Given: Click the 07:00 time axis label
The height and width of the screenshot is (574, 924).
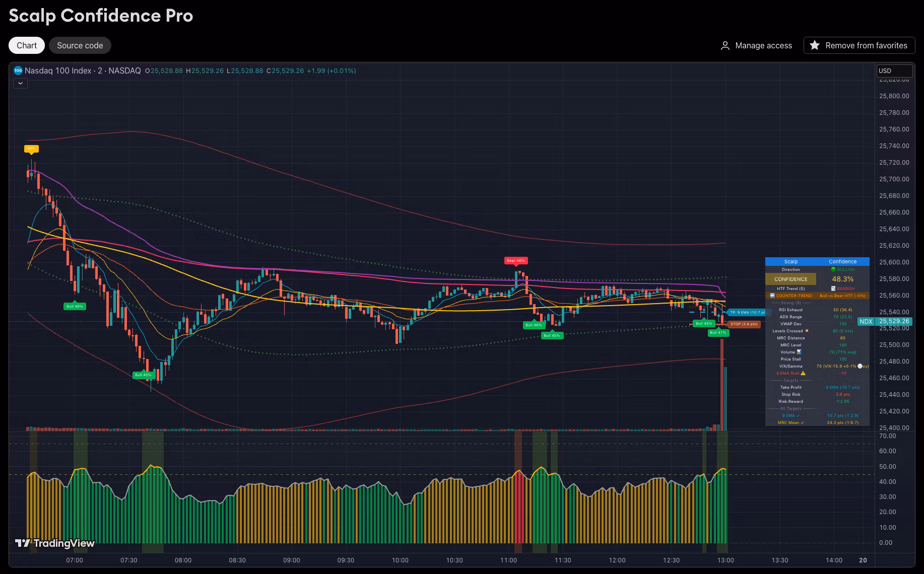Looking at the screenshot, I should [x=75, y=560].
